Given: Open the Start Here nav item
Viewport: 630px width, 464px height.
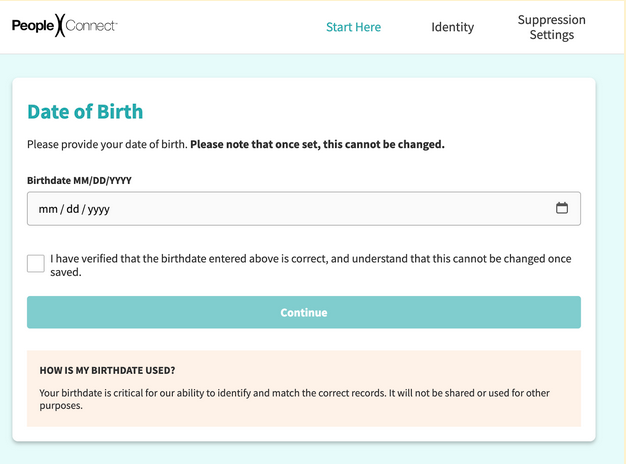Looking at the screenshot, I should 353,27.
